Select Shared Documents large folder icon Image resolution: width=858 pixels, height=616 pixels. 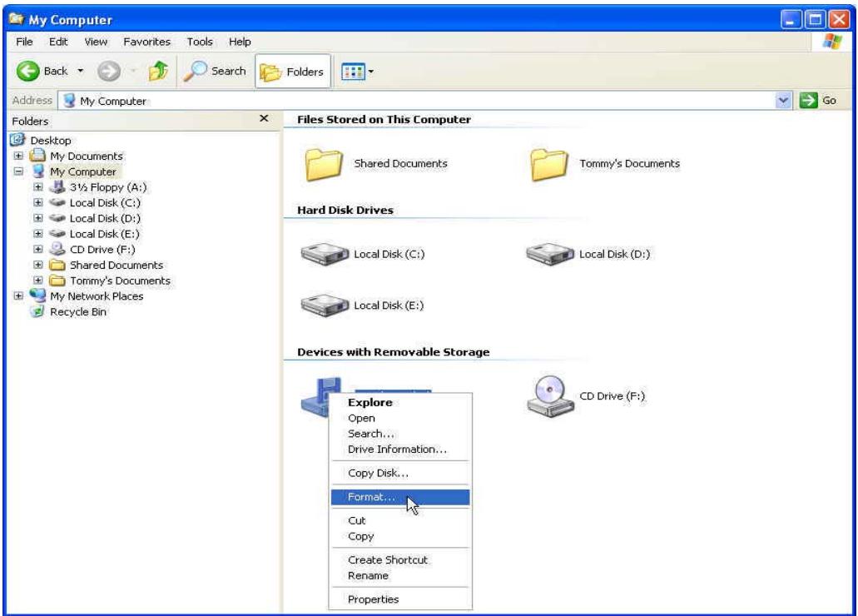[x=324, y=164]
